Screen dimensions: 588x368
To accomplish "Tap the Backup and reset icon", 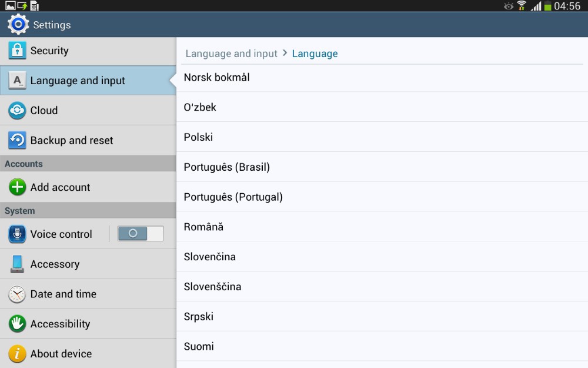I will (x=17, y=140).
